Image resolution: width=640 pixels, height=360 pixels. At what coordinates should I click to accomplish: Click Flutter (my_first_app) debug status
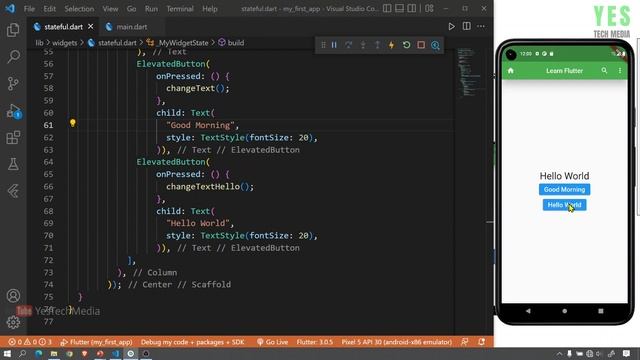click(x=96, y=342)
